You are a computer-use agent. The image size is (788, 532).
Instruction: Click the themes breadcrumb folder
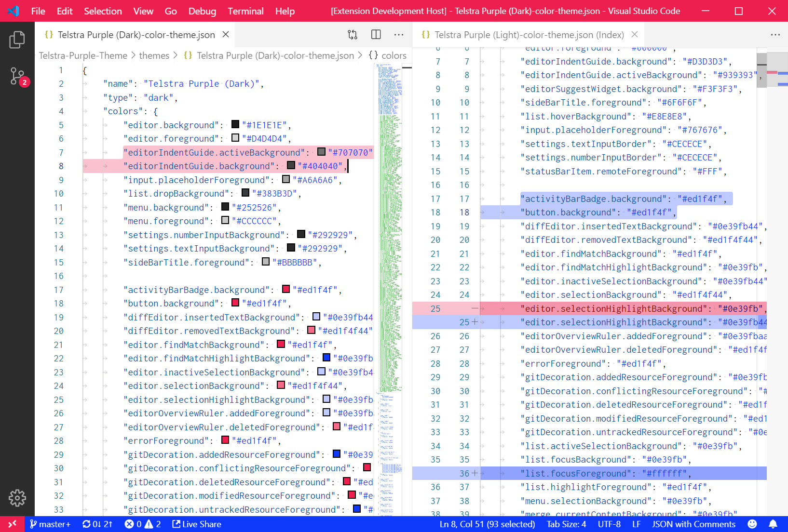click(x=154, y=55)
